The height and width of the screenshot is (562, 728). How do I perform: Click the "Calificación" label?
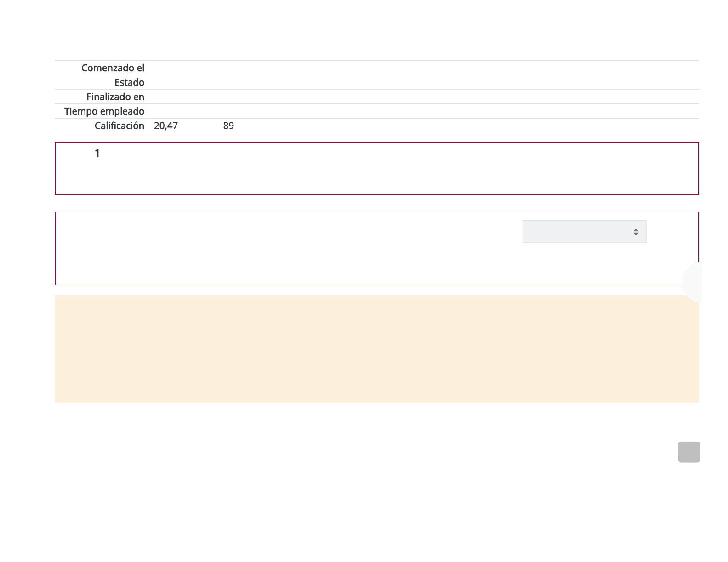pos(119,126)
